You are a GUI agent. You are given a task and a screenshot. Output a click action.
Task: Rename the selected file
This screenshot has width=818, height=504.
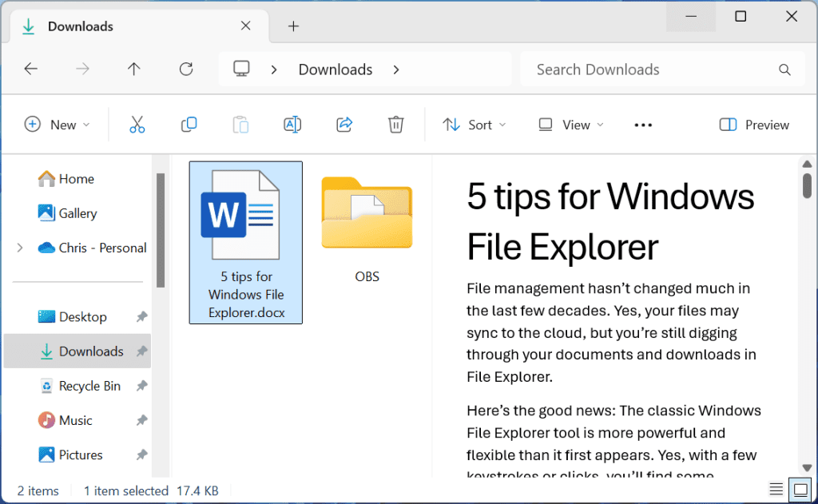292,125
